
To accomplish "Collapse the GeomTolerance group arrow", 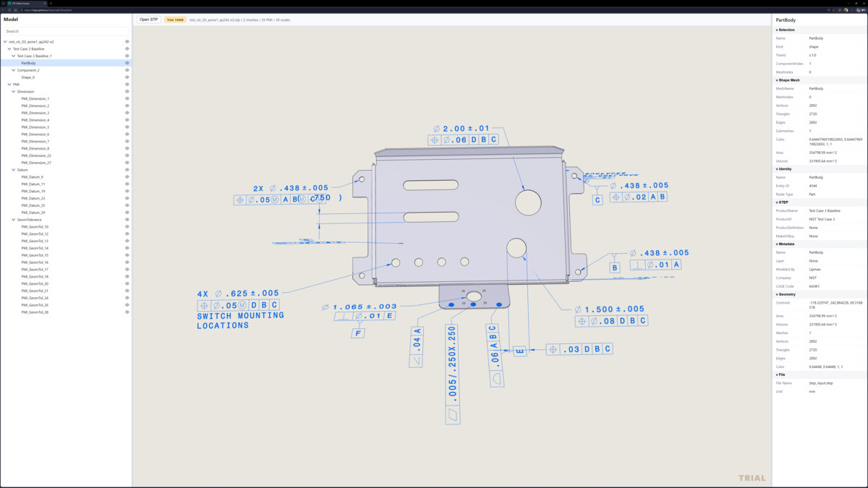I will [x=14, y=220].
